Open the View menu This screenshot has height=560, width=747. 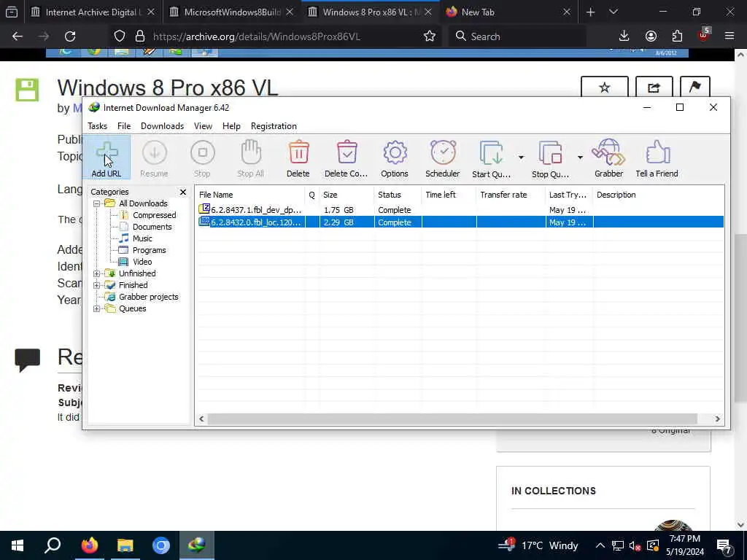pos(203,126)
